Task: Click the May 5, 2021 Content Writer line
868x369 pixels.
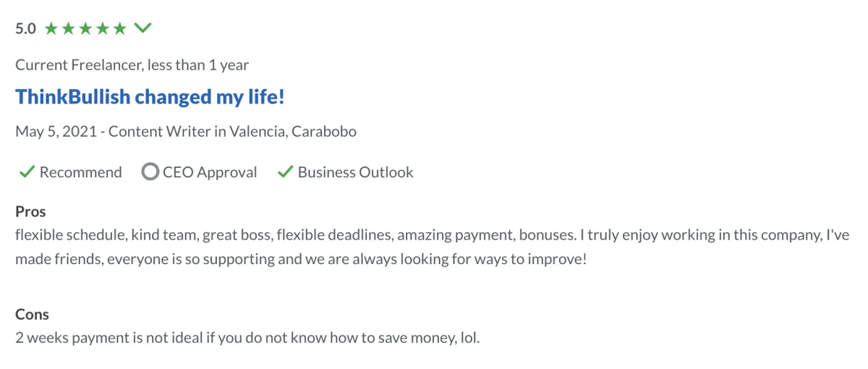Action: (x=186, y=132)
